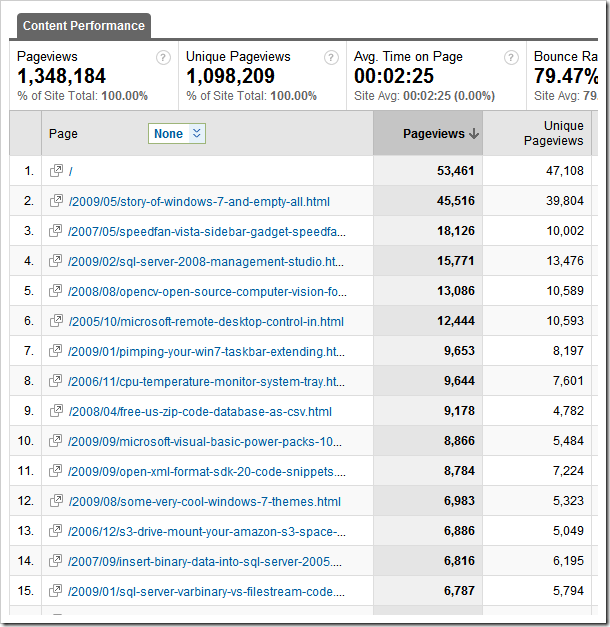610x627 pixels.
Task: Open s3-drive-mount-your-amazon-s3-space link
Action: tap(207, 531)
